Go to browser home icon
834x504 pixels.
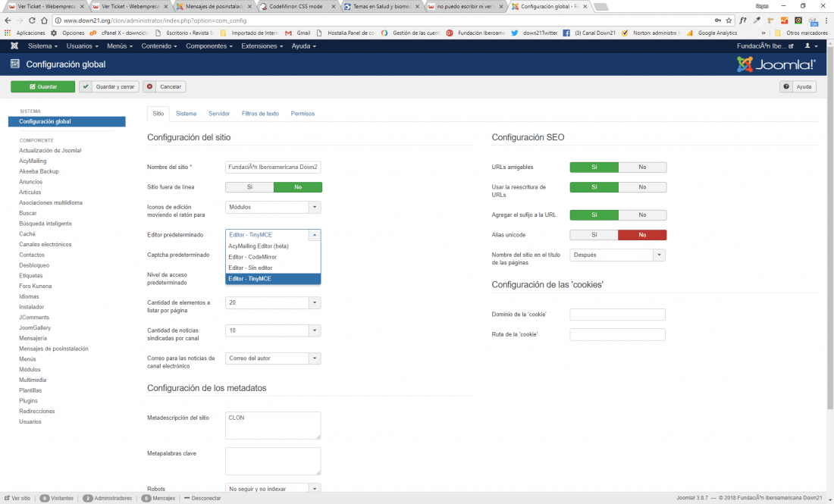(x=44, y=20)
